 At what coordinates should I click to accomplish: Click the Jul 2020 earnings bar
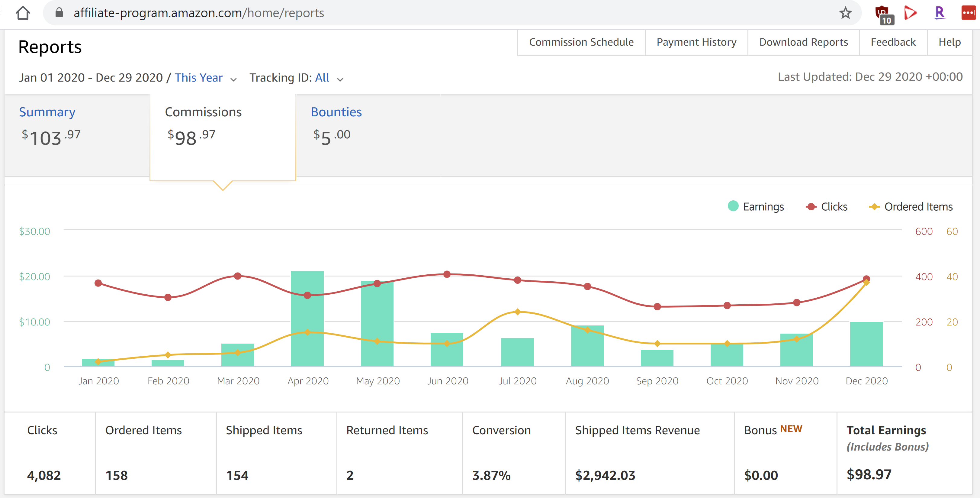pyautogui.click(x=517, y=352)
